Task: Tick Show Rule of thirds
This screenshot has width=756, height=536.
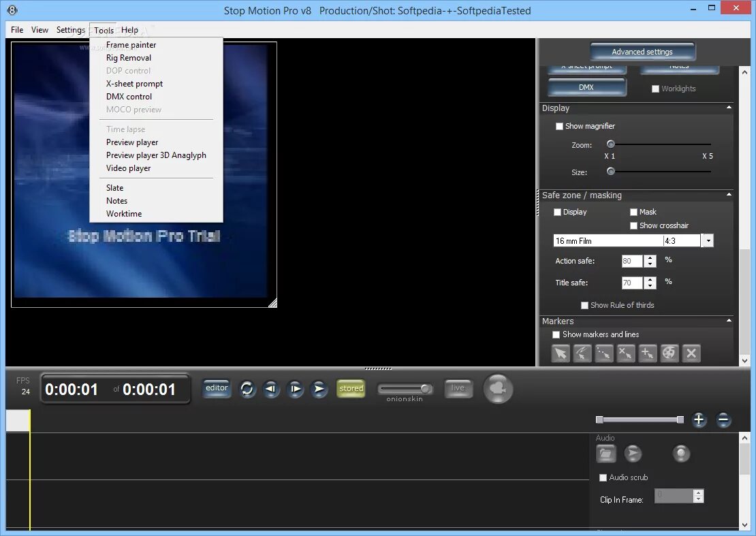Action: (584, 305)
